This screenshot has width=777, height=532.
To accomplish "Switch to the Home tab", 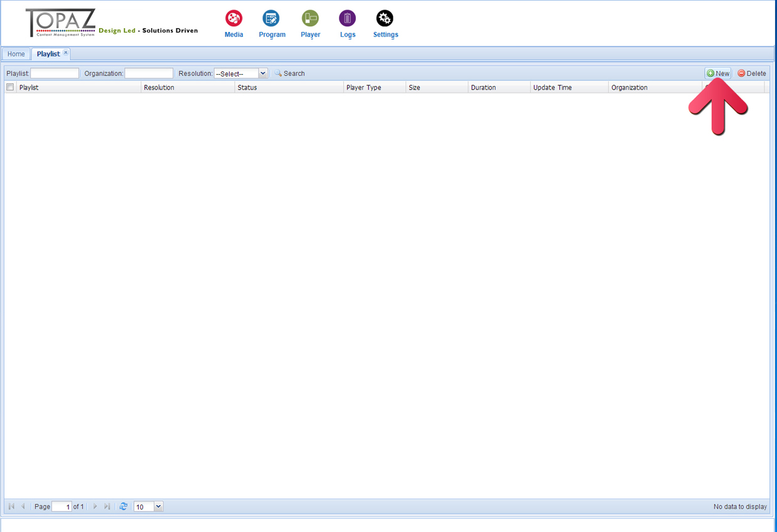I will click(x=16, y=54).
